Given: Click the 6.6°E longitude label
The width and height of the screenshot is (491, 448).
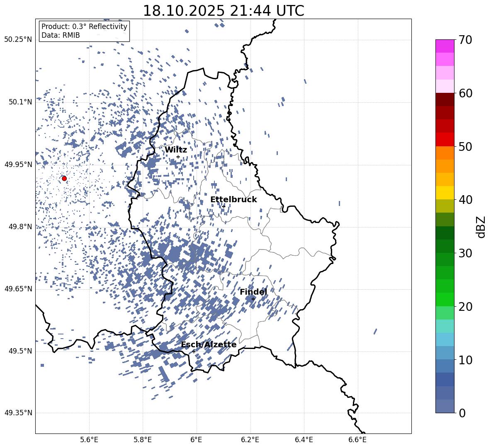Looking at the screenshot, I should click(357, 440).
